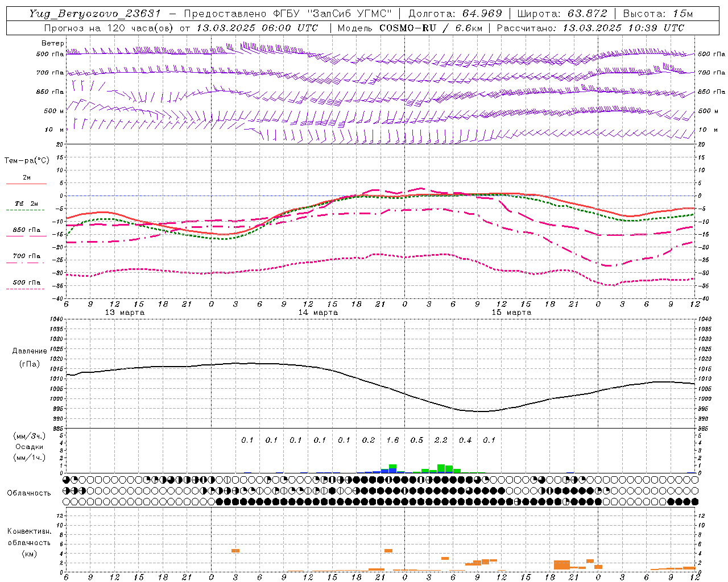The image size is (728, 582).
Task: Click the 14 марта date label
Action: (318, 313)
